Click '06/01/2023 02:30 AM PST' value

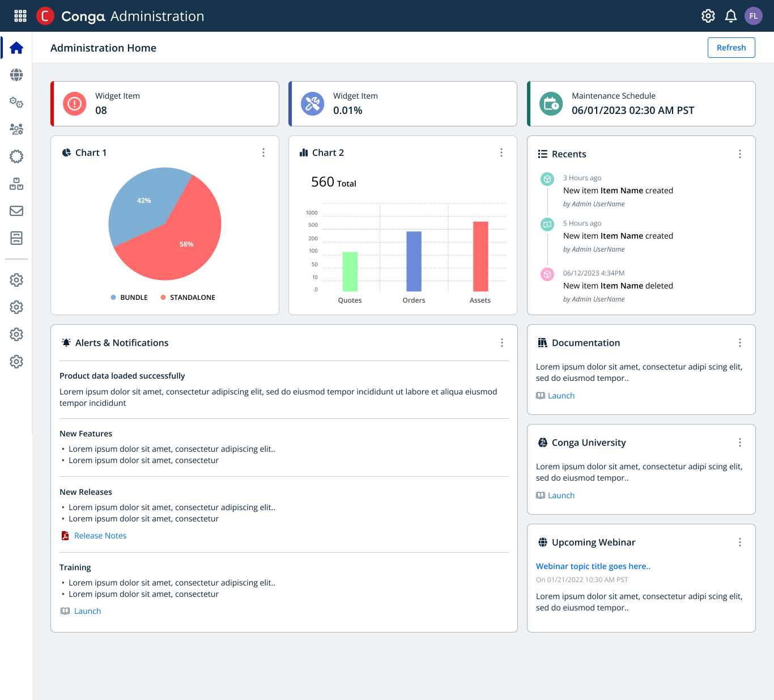coord(633,111)
